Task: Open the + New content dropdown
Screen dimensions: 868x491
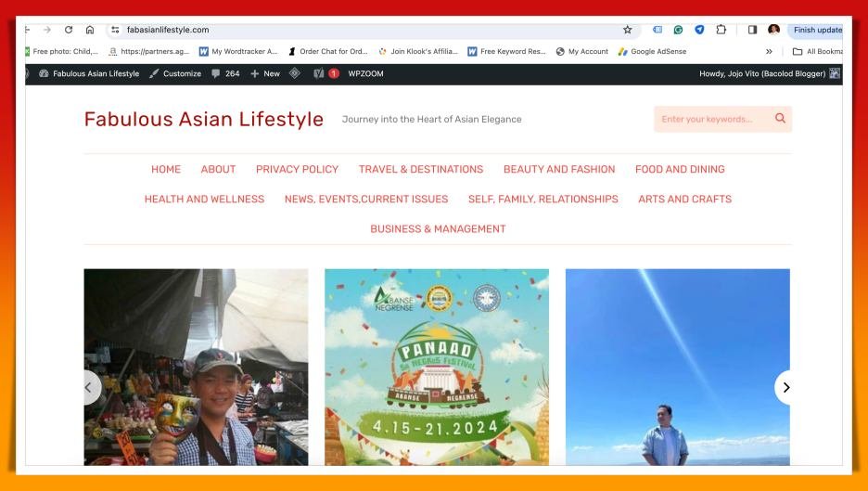Action: (265, 74)
